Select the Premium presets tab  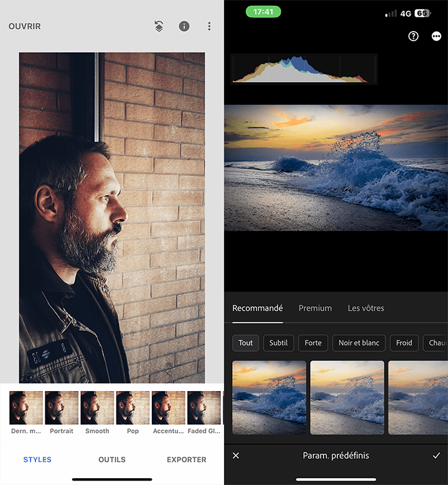pos(315,308)
